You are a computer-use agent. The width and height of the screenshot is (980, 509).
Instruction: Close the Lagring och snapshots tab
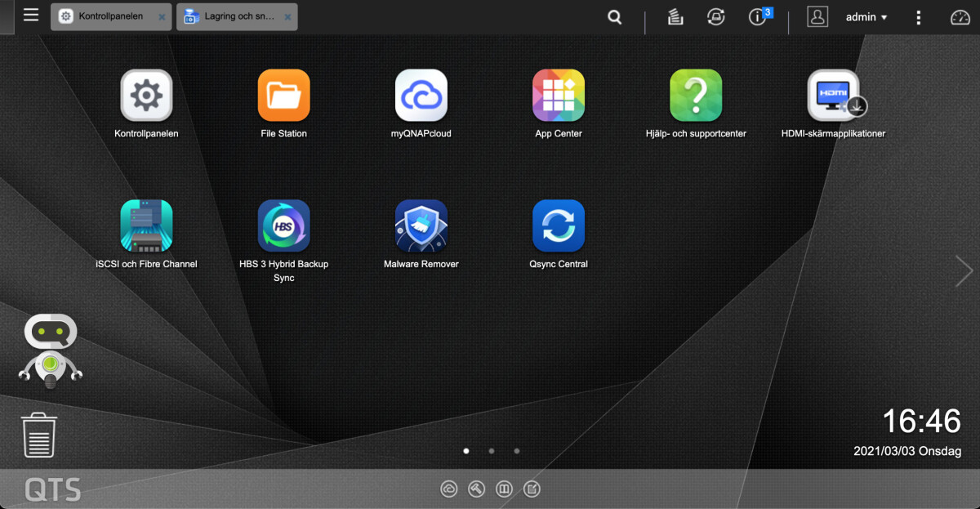[287, 17]
